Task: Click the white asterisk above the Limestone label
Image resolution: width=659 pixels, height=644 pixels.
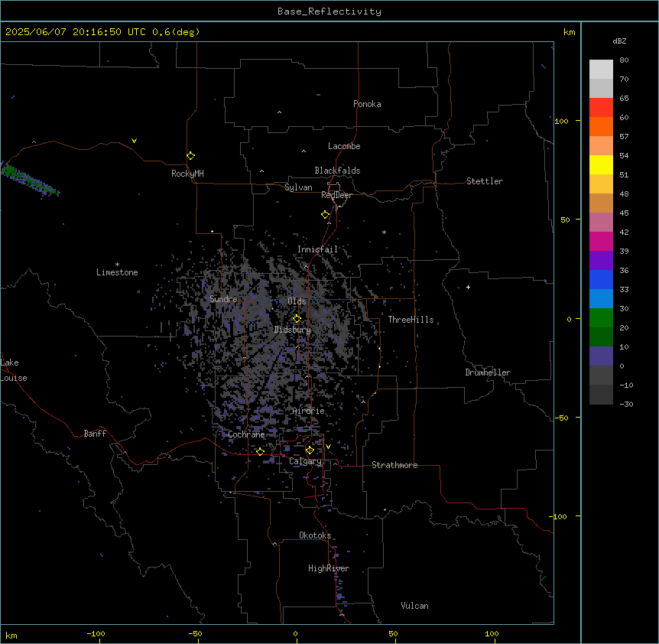Action: [117, 265]
